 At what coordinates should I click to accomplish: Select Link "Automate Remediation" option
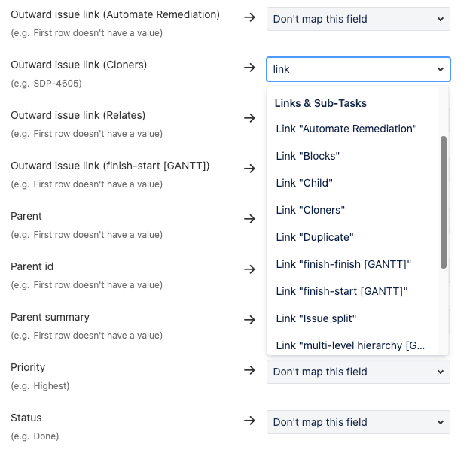pos(352,129)
